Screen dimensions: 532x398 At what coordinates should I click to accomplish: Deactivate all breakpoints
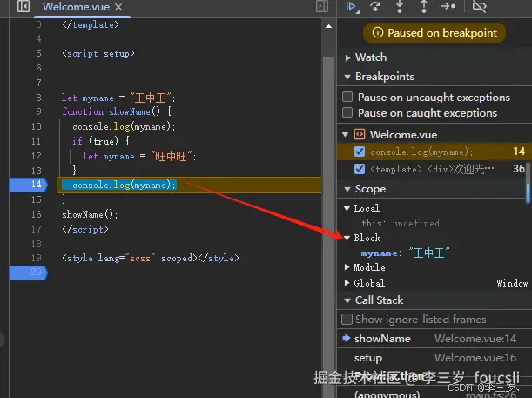point(480,6)
